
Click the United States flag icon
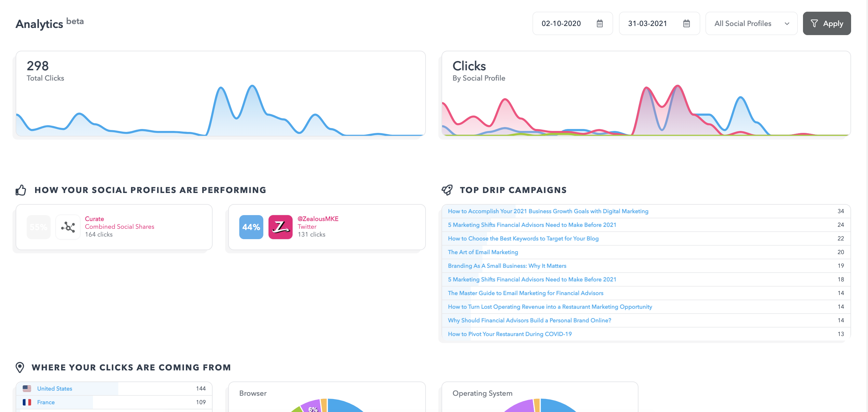27,388
